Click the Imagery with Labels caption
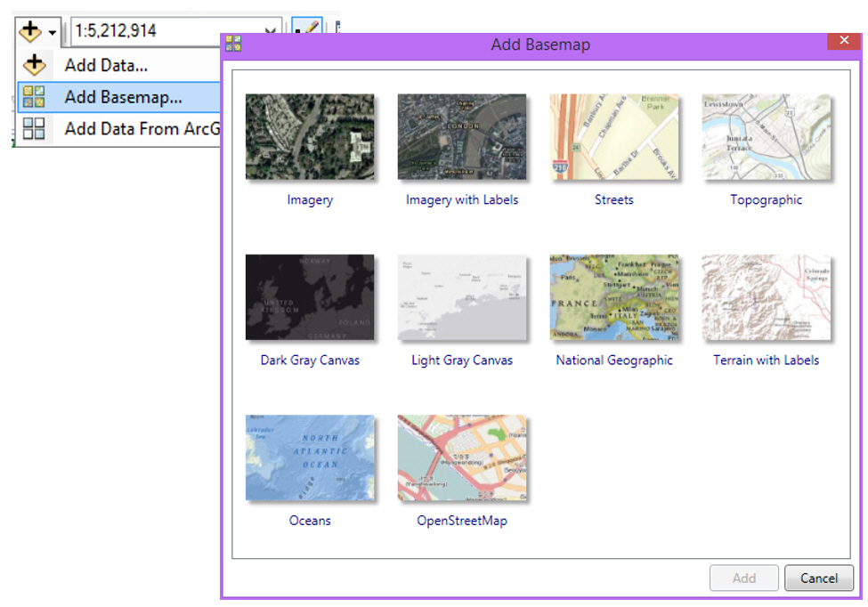Image resolution: width=868 pixels, height=607 pixels. 462,200
